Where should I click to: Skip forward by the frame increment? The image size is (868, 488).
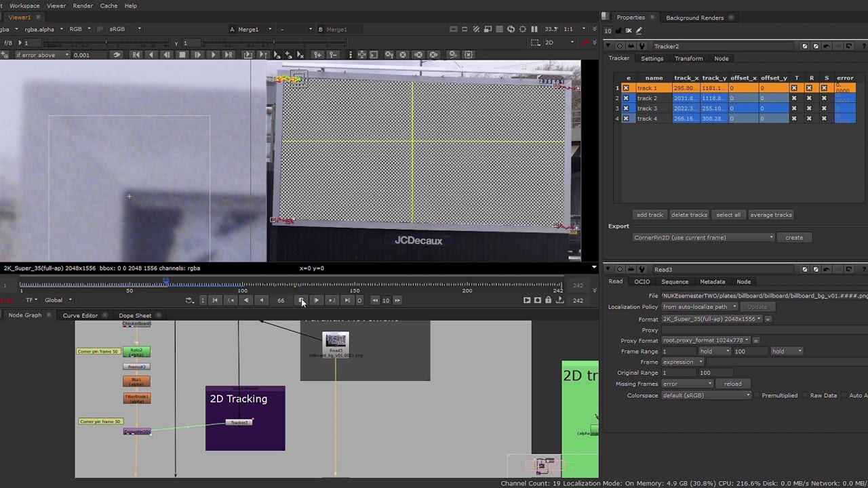397,300
